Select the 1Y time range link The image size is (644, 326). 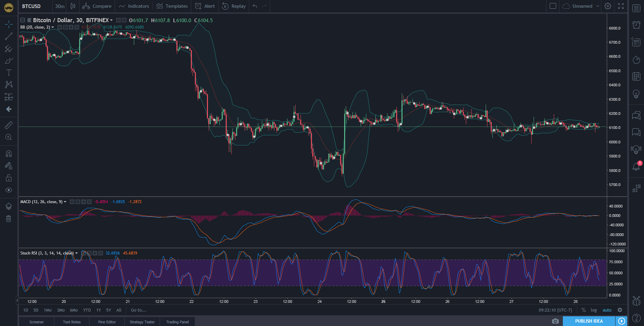(98, 310)
